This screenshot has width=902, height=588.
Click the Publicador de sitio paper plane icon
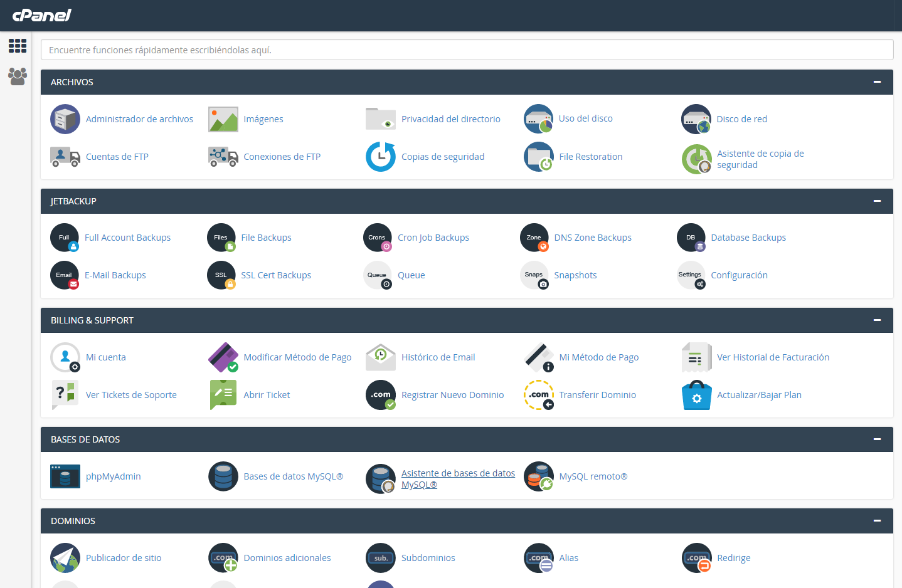pyautogui.click(x=65, y=558)
